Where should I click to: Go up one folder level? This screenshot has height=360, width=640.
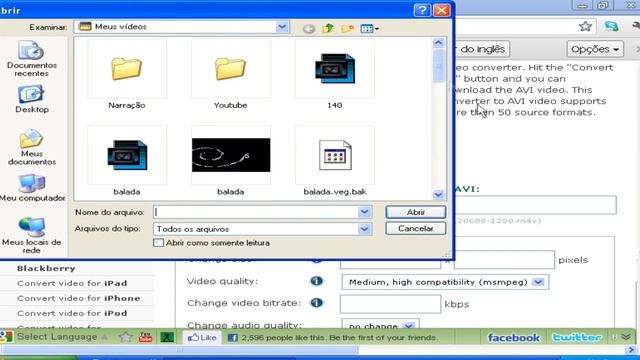pyautogui.click(x=328, y=28)
